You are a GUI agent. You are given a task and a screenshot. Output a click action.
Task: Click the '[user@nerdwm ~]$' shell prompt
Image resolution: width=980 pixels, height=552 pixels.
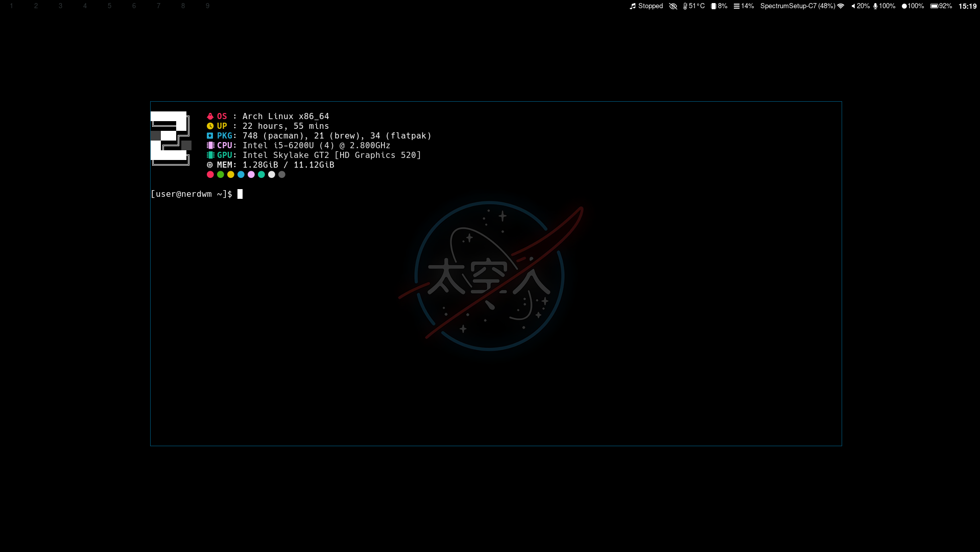tap(192, 194)
